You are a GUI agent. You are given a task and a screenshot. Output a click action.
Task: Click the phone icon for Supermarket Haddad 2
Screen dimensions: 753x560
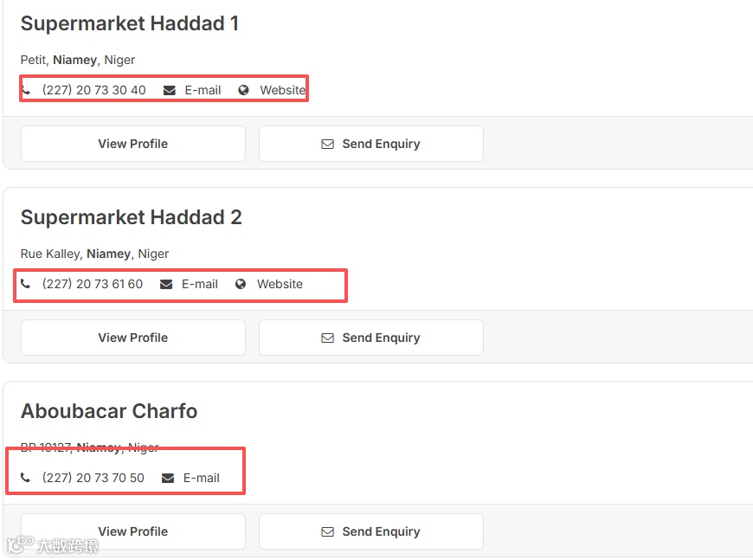[26, 284]
